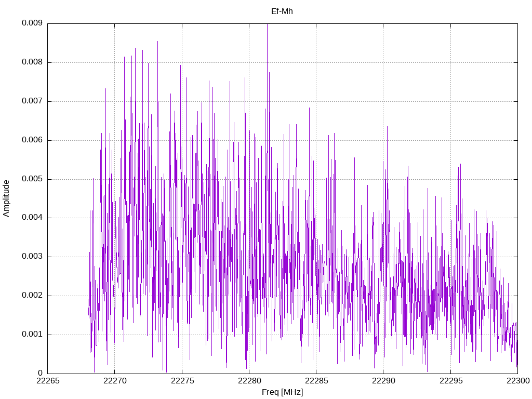This screenshot has height=399, width=532.
Task: Click the 22300 x-axis tick label
Action: 518,381
